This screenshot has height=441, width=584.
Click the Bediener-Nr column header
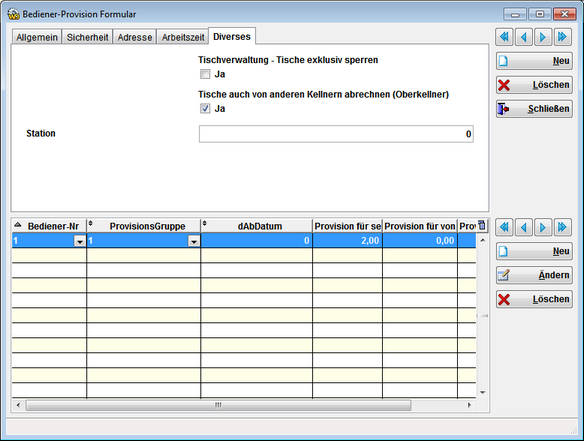[x=49, y=226]
